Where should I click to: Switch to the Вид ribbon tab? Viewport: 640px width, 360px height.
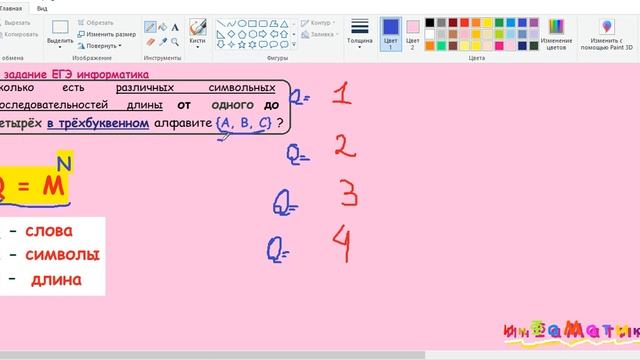[42, 8]
